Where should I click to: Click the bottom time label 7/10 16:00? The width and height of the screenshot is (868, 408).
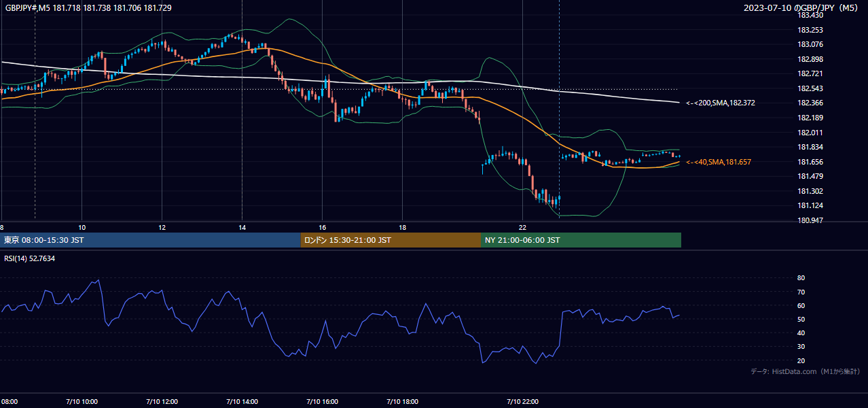(322, 401)
